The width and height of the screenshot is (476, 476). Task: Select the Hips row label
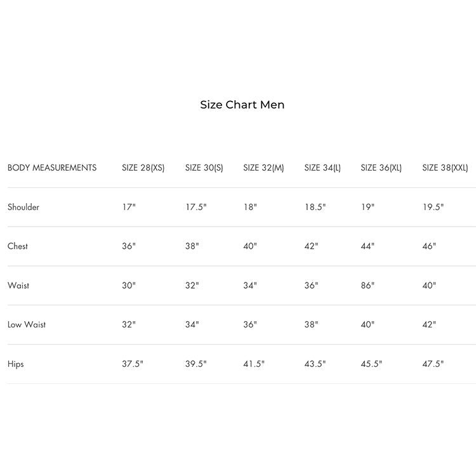point(15,364)
